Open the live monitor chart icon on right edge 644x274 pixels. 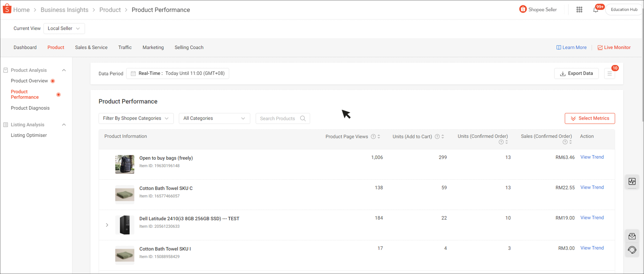[x=632, y=182]
